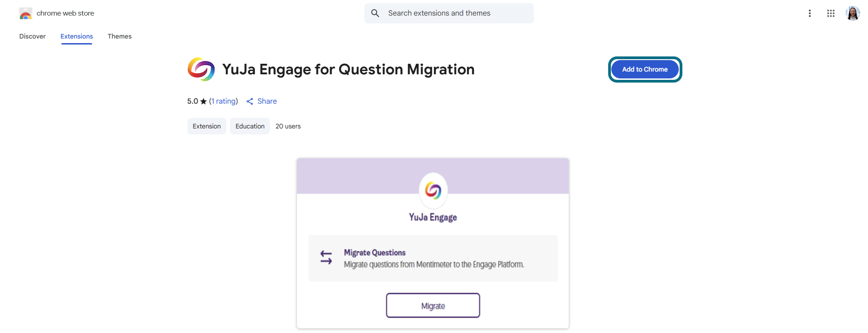The height and width of the screenshot is (333, 868).
Task: Open the chrome web store home text link
Action: point(65,13)
